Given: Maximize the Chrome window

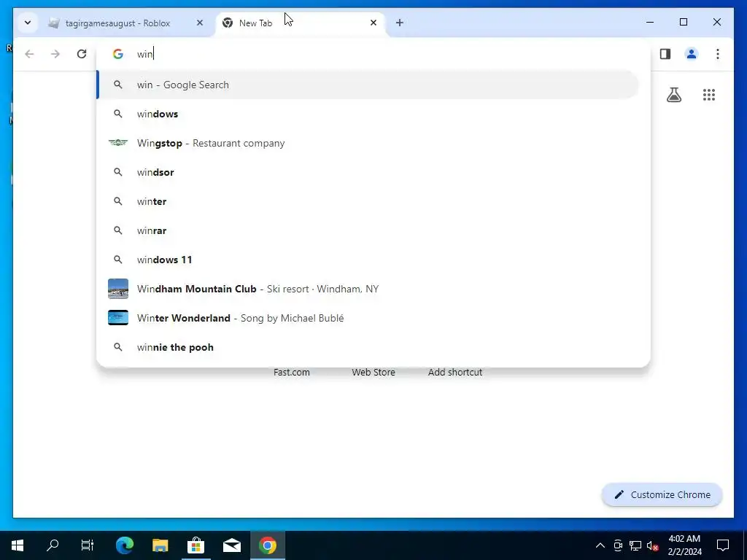Looking at the screenshot, I should click(683, 22).
